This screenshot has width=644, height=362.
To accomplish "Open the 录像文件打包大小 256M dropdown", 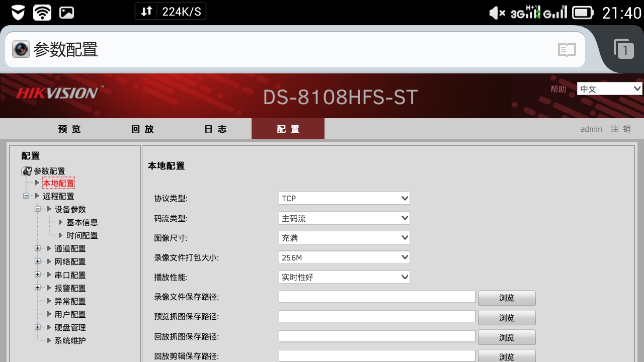I will (344, 257).
